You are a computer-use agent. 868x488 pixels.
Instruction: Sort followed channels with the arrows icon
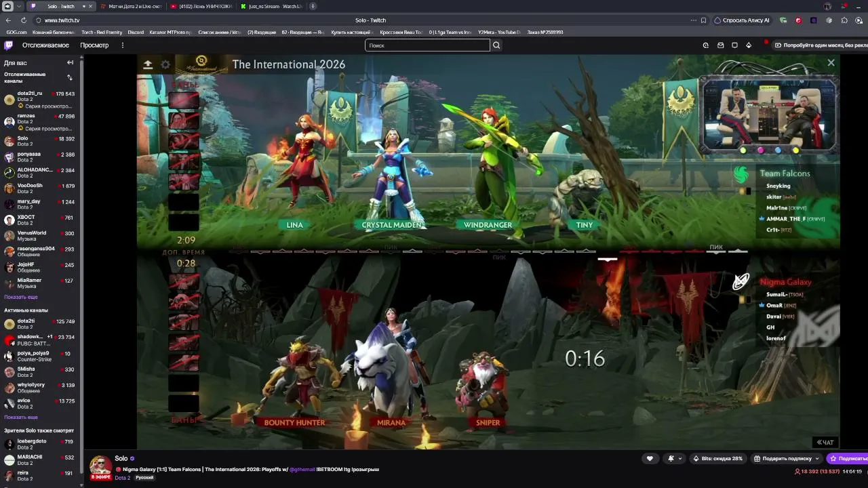pyautogui.click(x=69, y=77)
